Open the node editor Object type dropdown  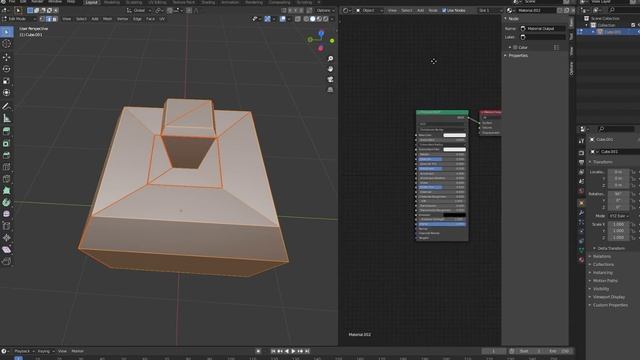(x=369, y=10)
